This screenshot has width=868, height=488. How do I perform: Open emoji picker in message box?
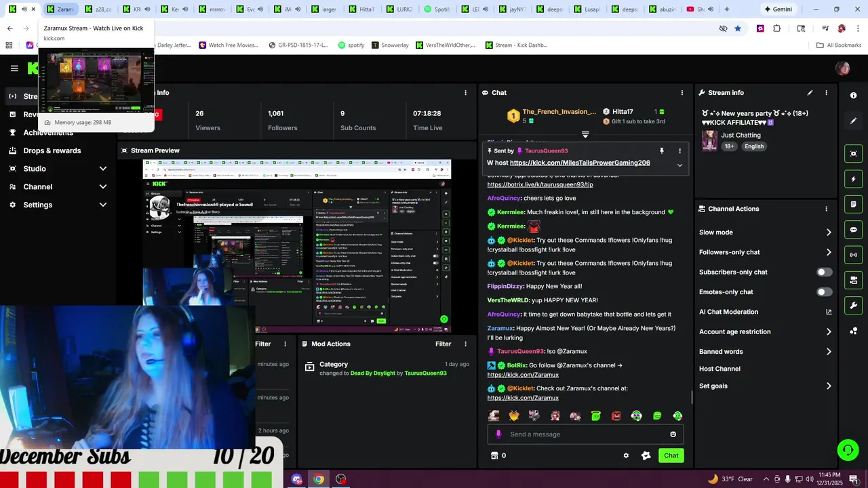(673, 434)
